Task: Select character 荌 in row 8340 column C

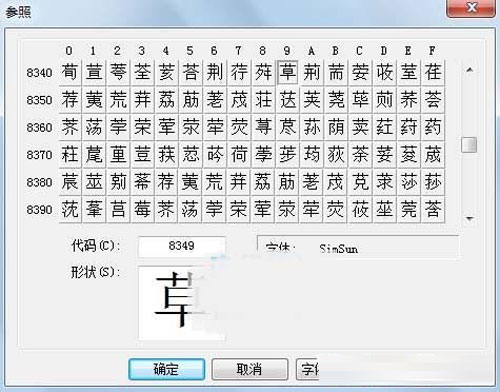Action: (x=360, y=72)
